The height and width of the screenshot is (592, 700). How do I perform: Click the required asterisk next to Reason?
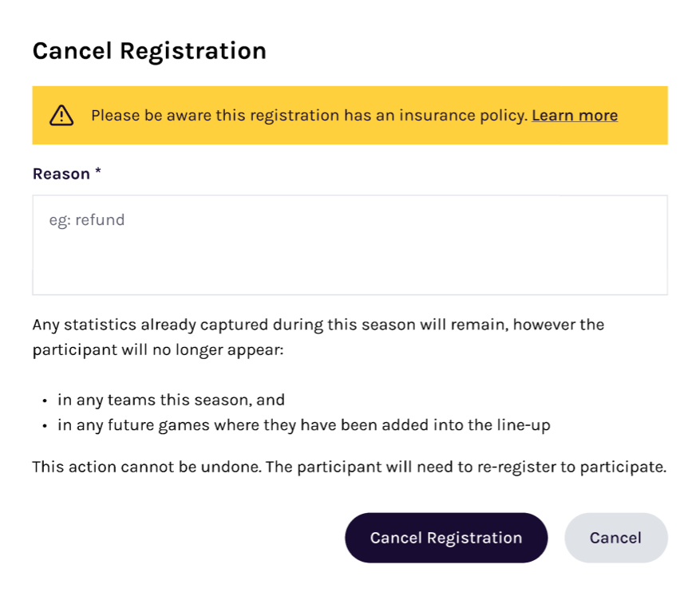tap(98, 173)
